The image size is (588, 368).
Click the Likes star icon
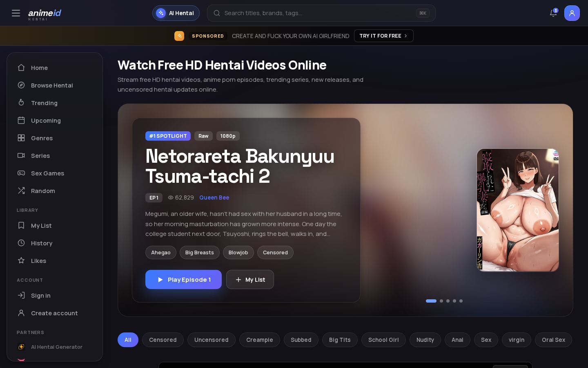coord(21,260)
